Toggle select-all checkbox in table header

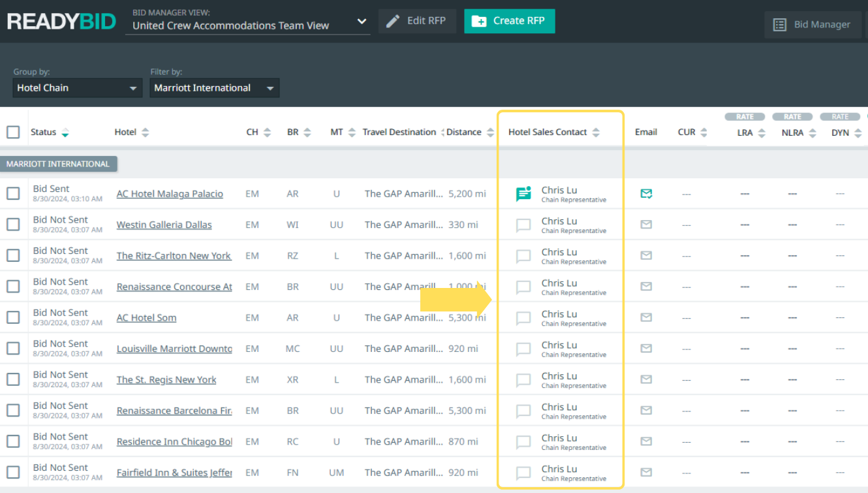[x=13, y=133]
